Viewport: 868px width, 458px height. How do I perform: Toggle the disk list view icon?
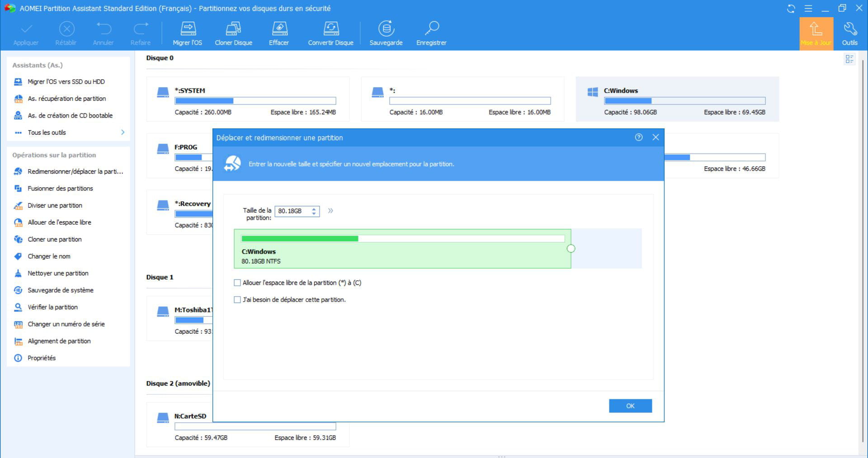849,59
